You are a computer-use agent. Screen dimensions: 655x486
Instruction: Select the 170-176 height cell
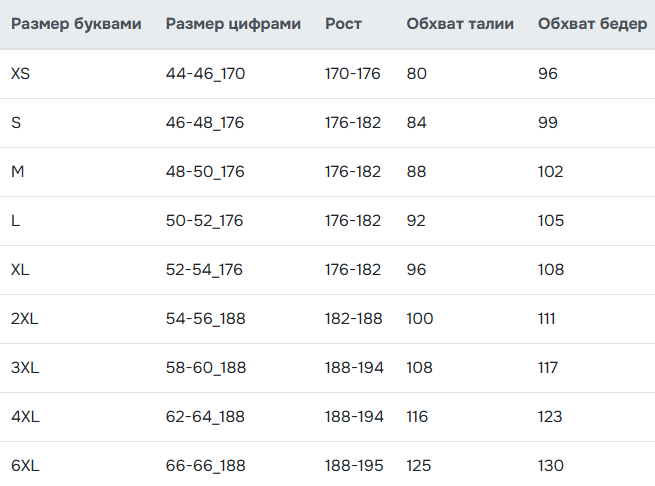(353, 73)
